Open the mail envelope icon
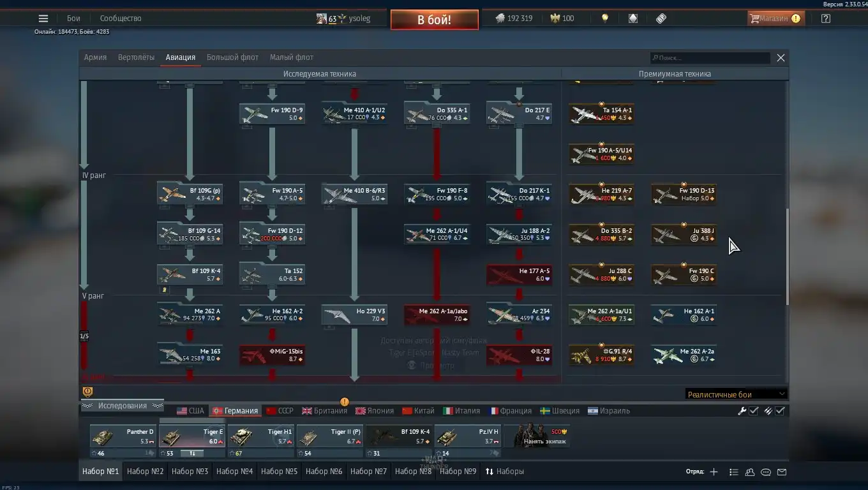This screenshot has width=868, height=490. pyautogui.click(x=782, y=472)
